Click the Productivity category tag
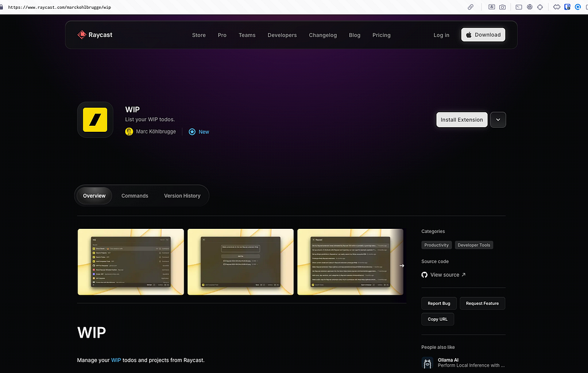Viewport: 588px width, 373px height. click(x=436, y=245)
